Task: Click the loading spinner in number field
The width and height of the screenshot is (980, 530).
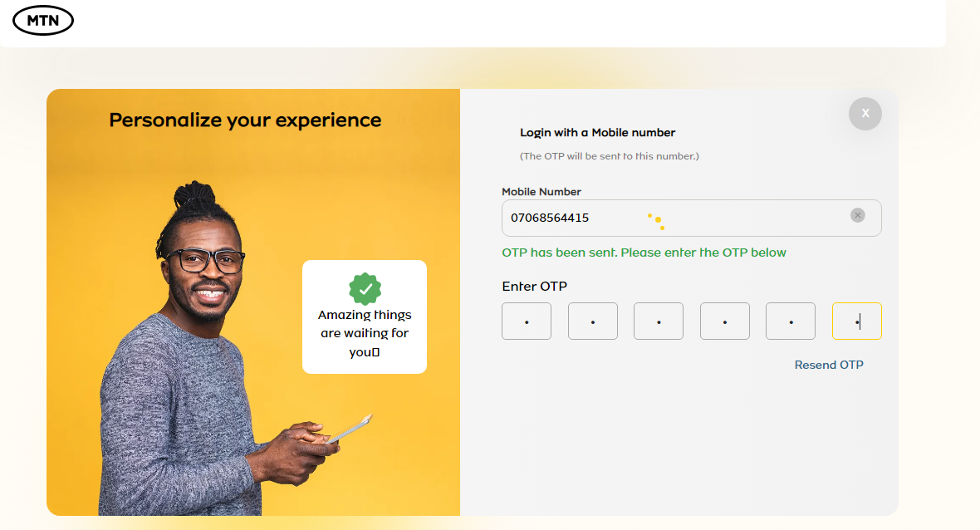Action: (656, 221)
